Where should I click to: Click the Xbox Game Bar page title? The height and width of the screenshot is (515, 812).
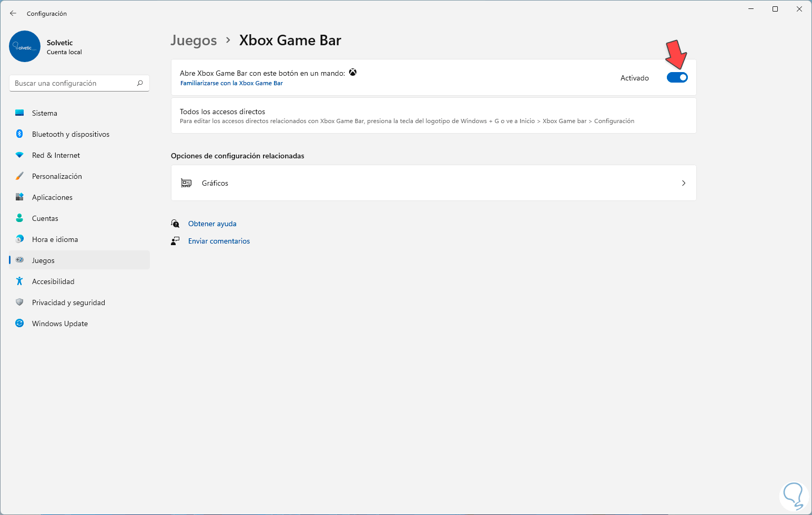[290, 41]
